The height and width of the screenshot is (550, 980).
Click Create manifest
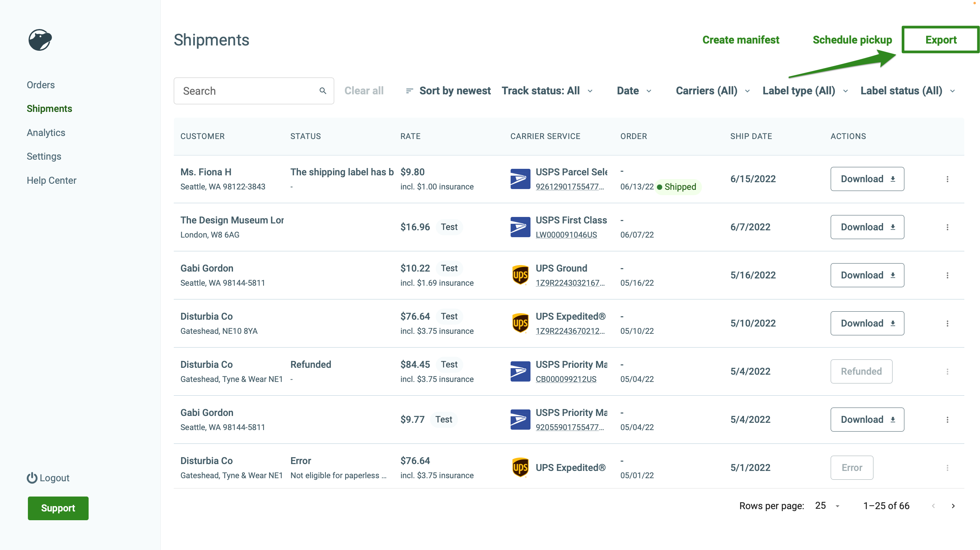[741, 39]
